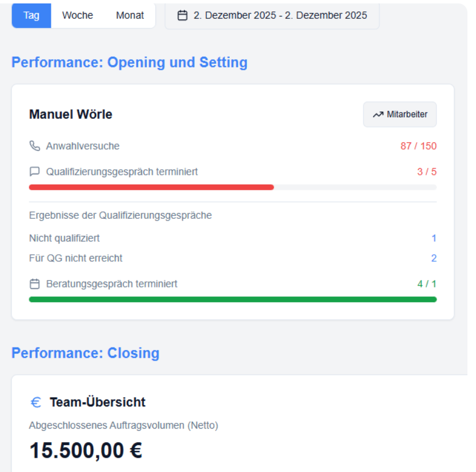Click Abgeschlossenes Auftragsvolumen (Netto) label
Image resolution: width=476 pixels, height=472 pixels.
(x=123, y=425)
